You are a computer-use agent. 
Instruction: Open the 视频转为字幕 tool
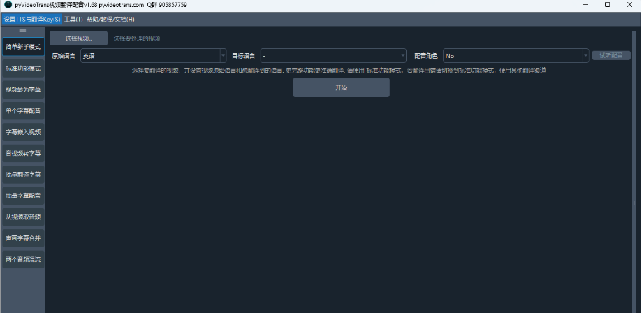point(23,89)
